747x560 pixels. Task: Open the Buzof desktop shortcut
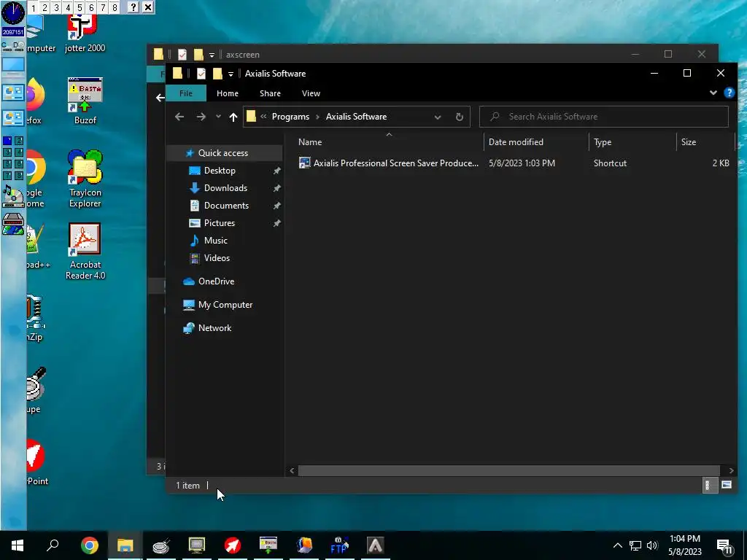tap(85, 101)
